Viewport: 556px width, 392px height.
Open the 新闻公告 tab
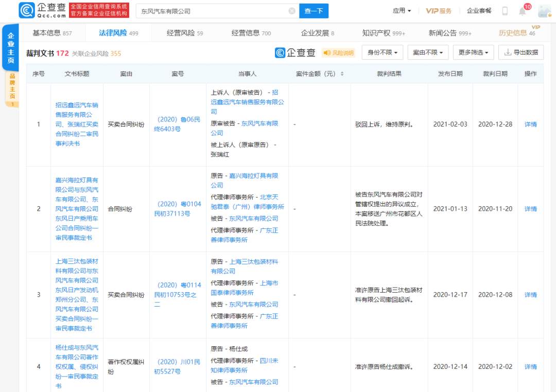(x=450, y=33)
